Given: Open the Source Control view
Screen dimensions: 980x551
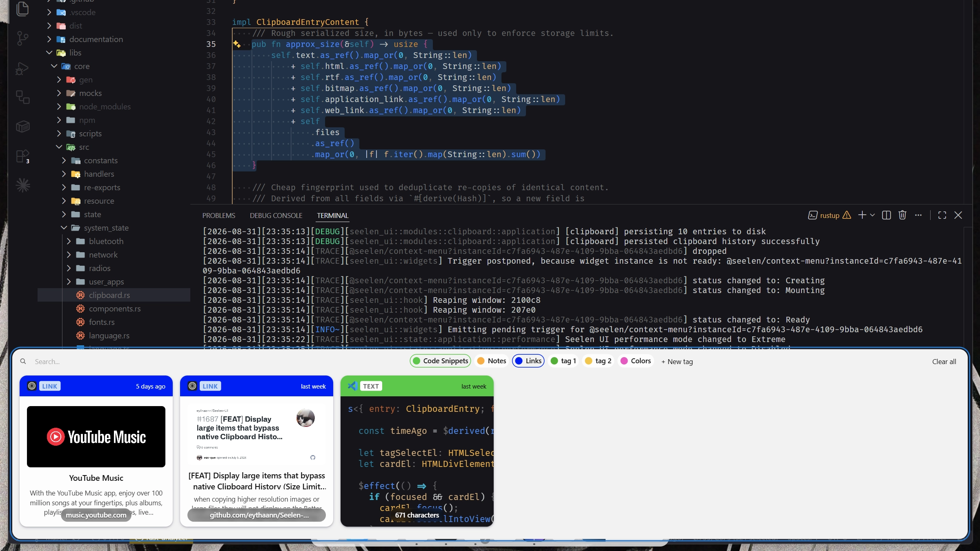Looking at the screenshot, I should point(22,38).
